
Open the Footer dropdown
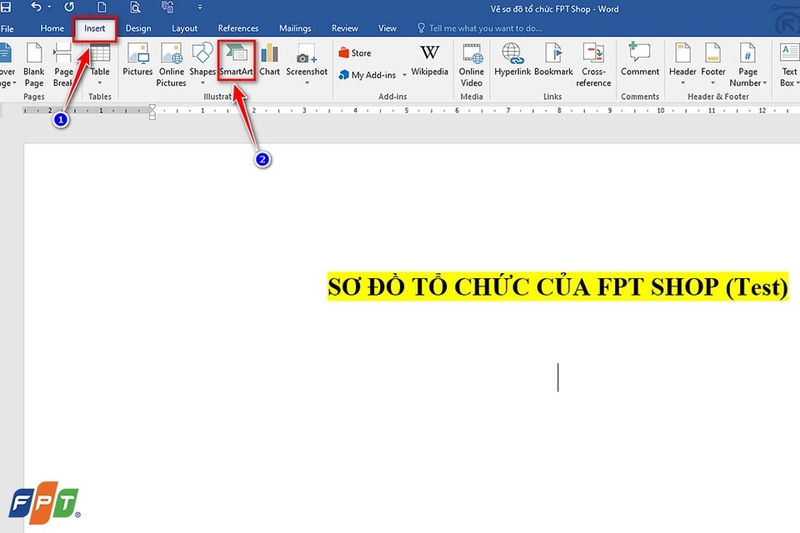[713, 64]
